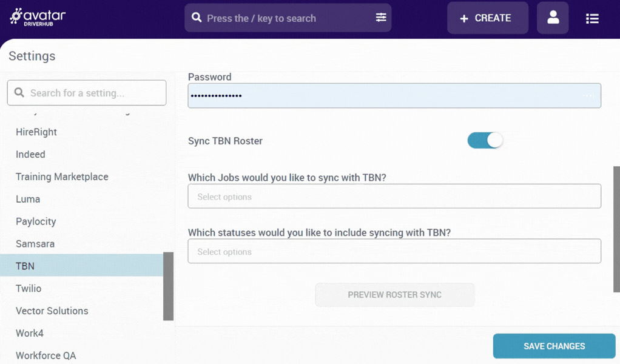Click SAVE CHANGES button

(x=554, y=346)
